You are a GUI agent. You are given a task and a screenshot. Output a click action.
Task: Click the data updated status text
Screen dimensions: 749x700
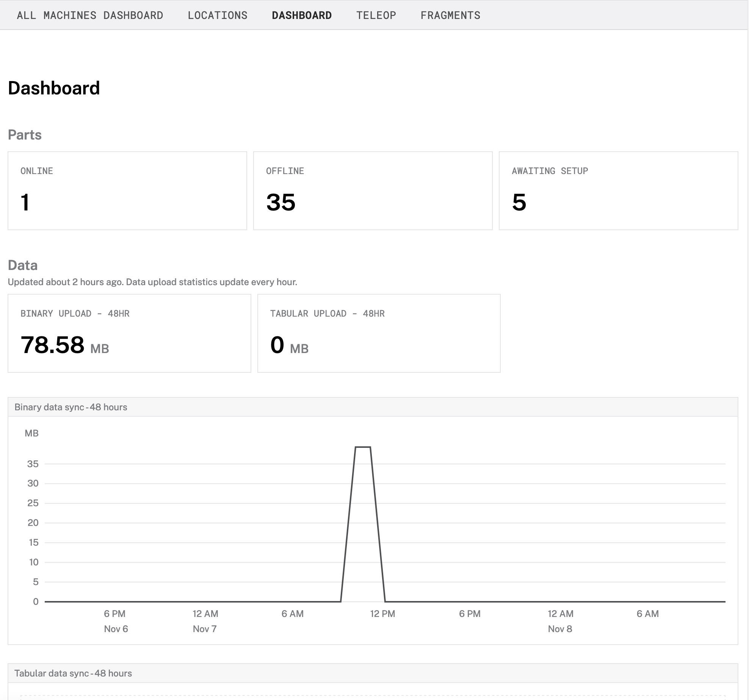click(x=152, y=282)
